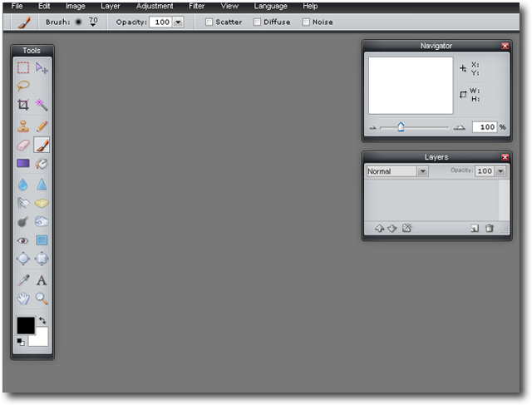Image resolution: width=532 pixels, height=405 pixels.
Task: Open the Filter menu
Action: click(x=197, y=6)
